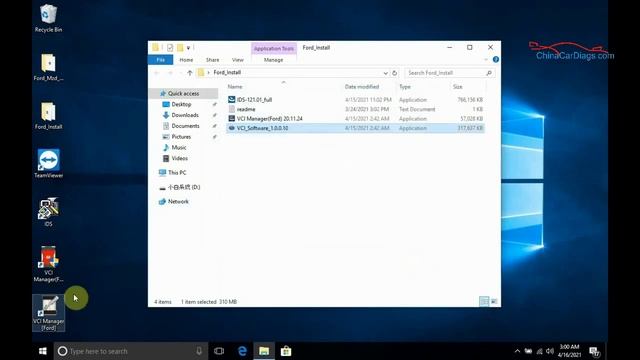Open the Ford_Install desktop folder
Viewport: 640px width, 360px height.
click(48, 116)
